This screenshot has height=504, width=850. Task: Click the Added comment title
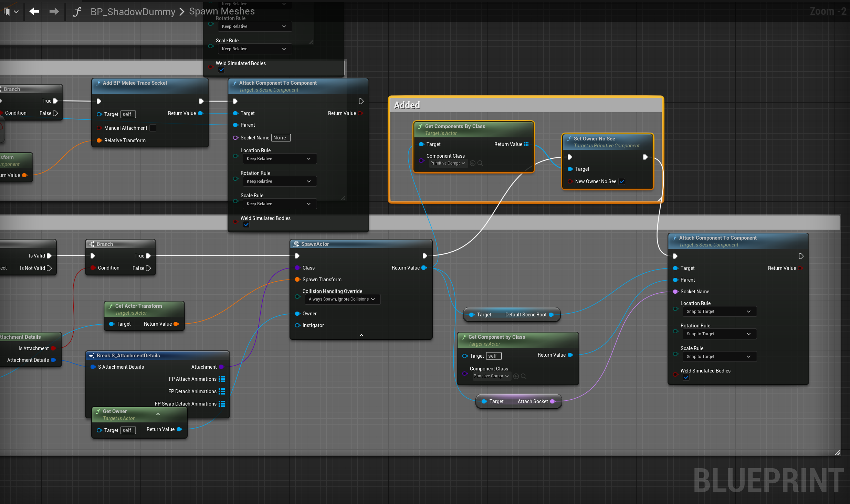[407, 105]
